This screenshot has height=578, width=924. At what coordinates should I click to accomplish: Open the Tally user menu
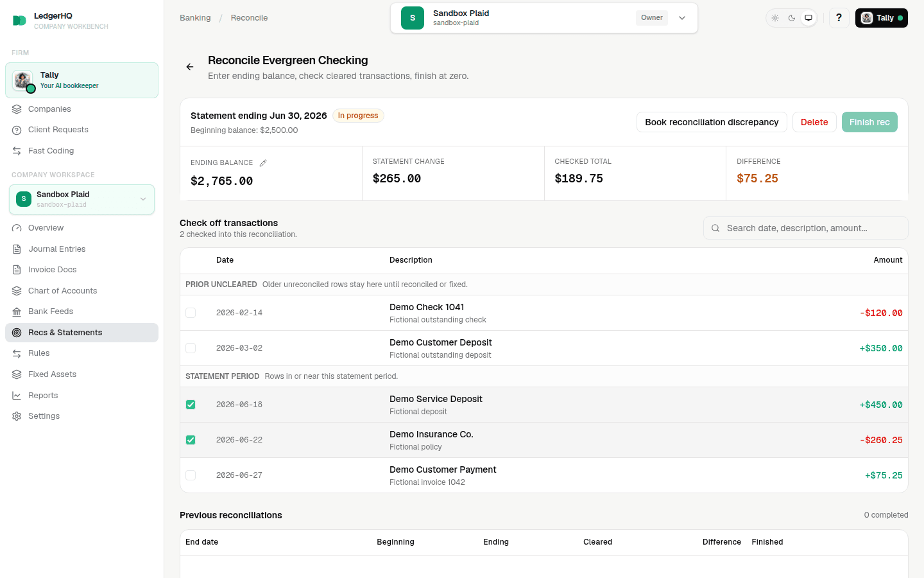point(881,18)
